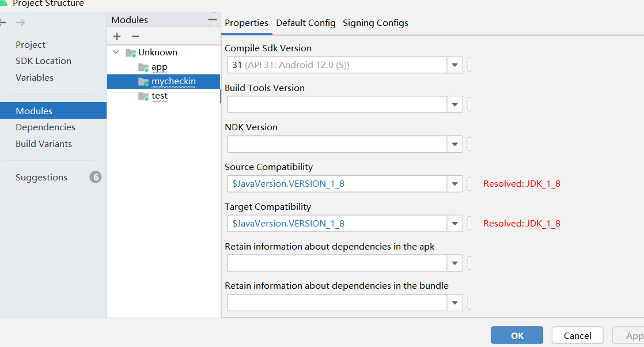Image resolution: width=644 pixels, height=347 pixels.
Task: Open the Suggestions section in sidebar
Action: (41, 178)
